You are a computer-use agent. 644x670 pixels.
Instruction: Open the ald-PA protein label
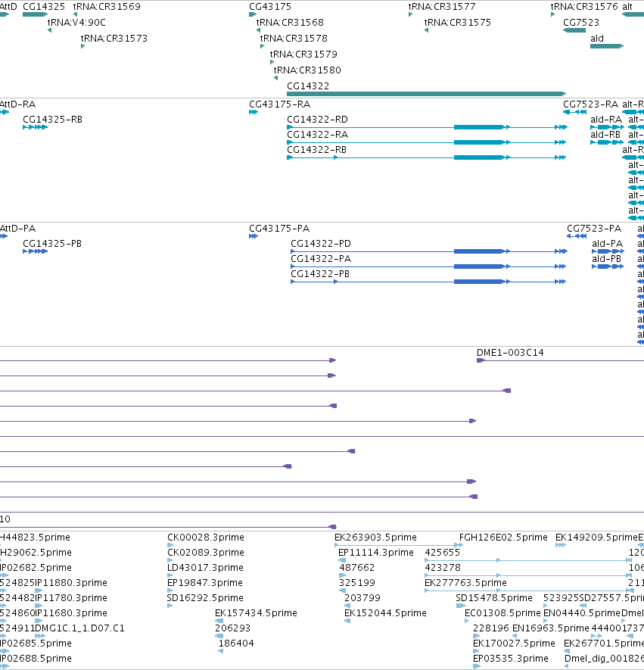607,244
